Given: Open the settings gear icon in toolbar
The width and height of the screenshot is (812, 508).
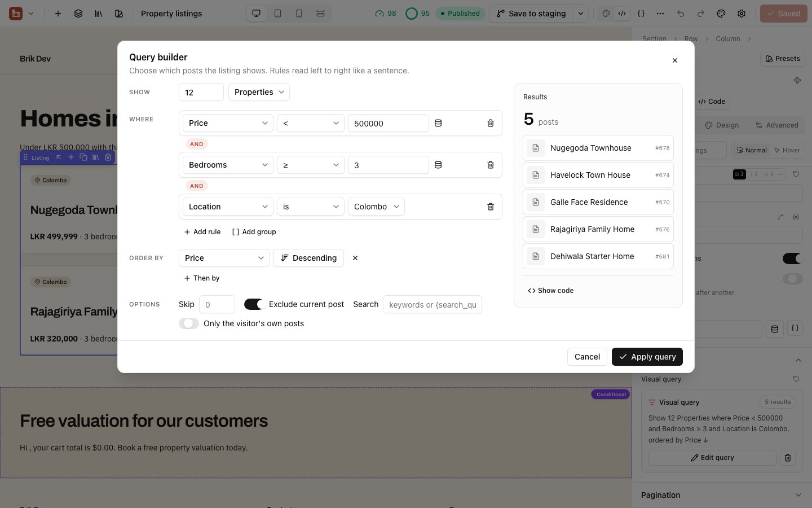Looking at the screenshot, I should coord(742,14).
